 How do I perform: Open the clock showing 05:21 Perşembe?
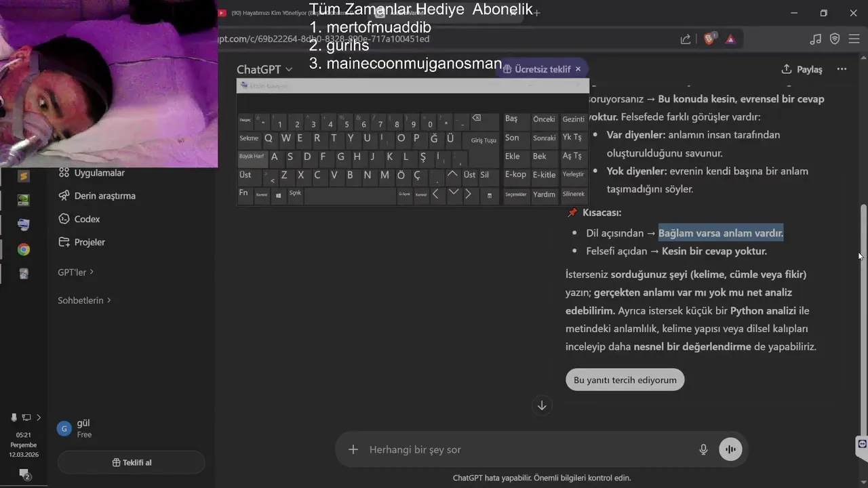24,445
